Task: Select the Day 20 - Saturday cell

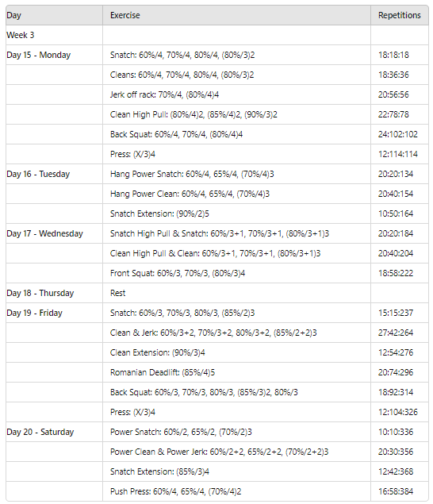Action: pos(54,432)
